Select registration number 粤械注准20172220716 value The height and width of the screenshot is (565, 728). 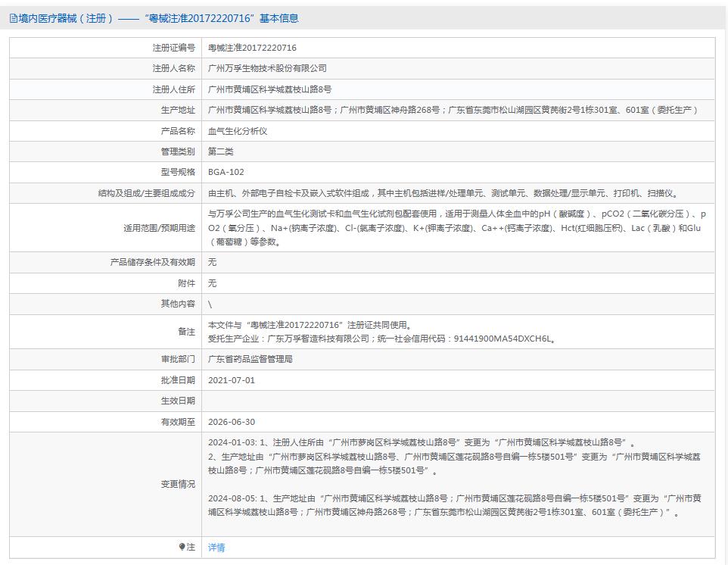[x=252, y=48]
